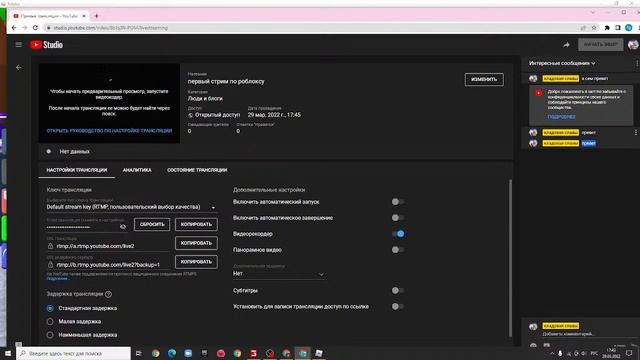
Task: Enable 'Включить автоматическое завершение' toggle
Action: tap(398, 218)
